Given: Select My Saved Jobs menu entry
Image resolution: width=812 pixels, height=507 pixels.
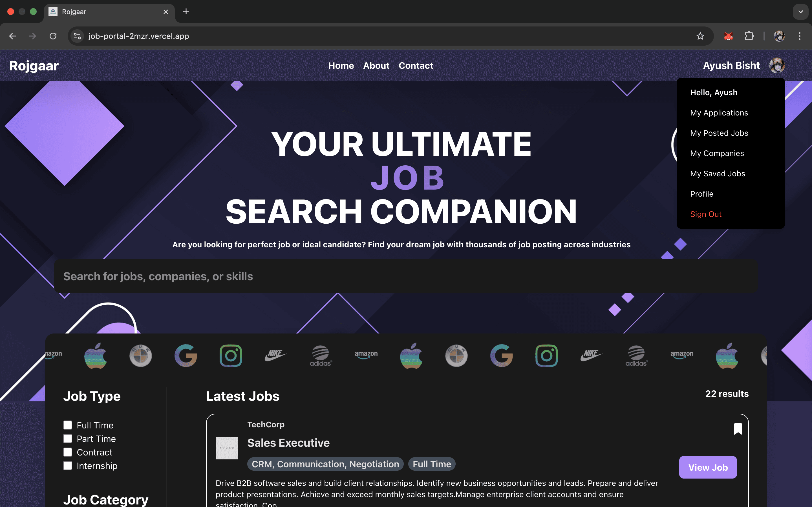Looking at the screenshot, I should (x=717, y=174).
